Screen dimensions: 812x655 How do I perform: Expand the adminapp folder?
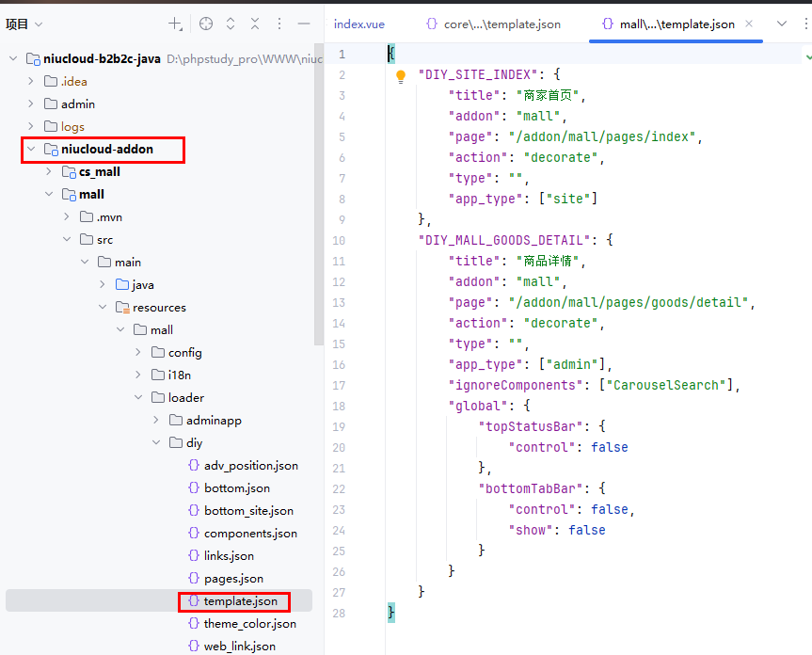[x=156, y=420]
